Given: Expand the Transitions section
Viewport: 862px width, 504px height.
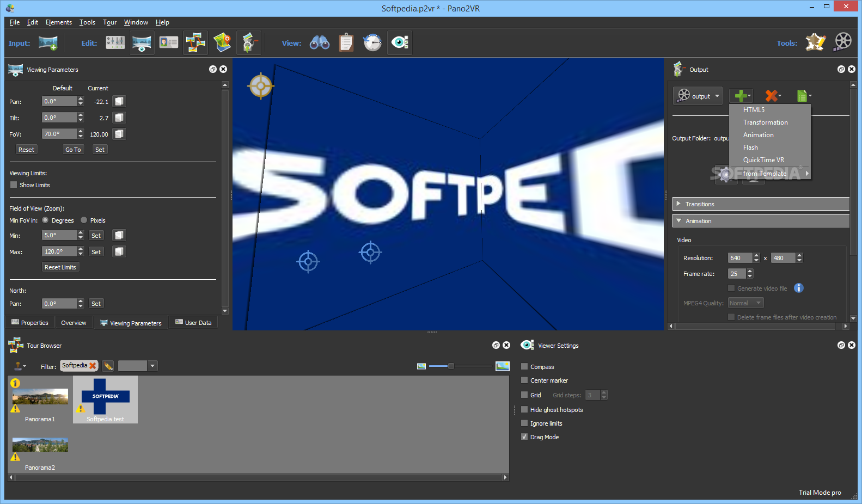Looking at the screenshot, I should click(761, 204).
